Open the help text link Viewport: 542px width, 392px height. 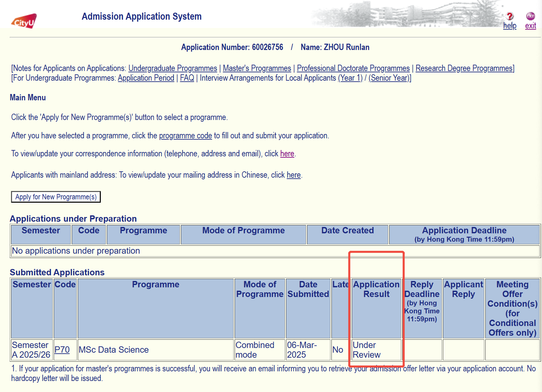[510, 26]
